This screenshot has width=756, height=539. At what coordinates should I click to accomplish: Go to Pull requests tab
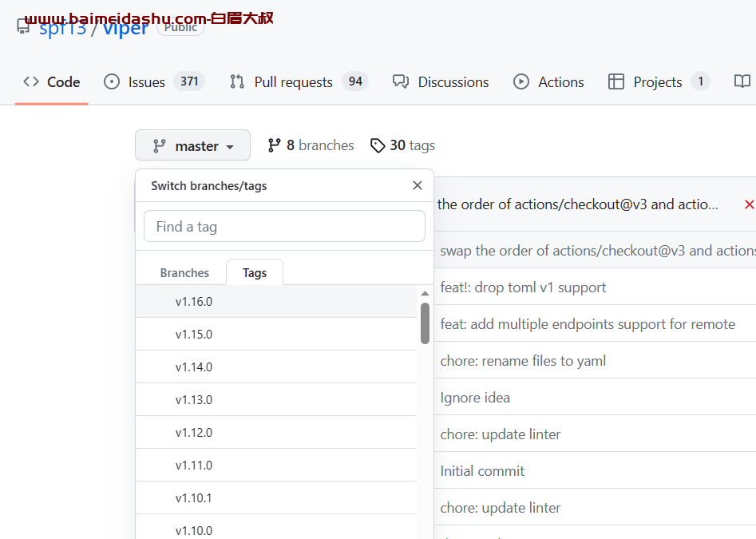299,82
